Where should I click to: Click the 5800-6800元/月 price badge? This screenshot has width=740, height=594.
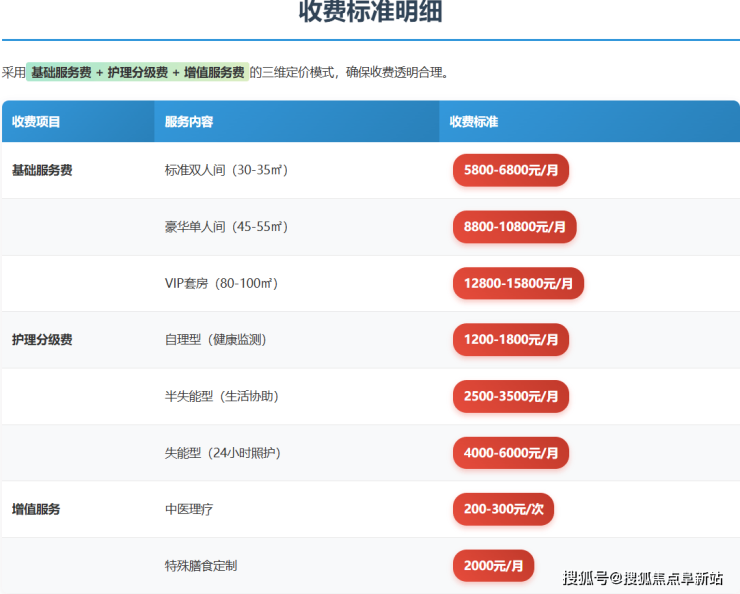(510, 170)
